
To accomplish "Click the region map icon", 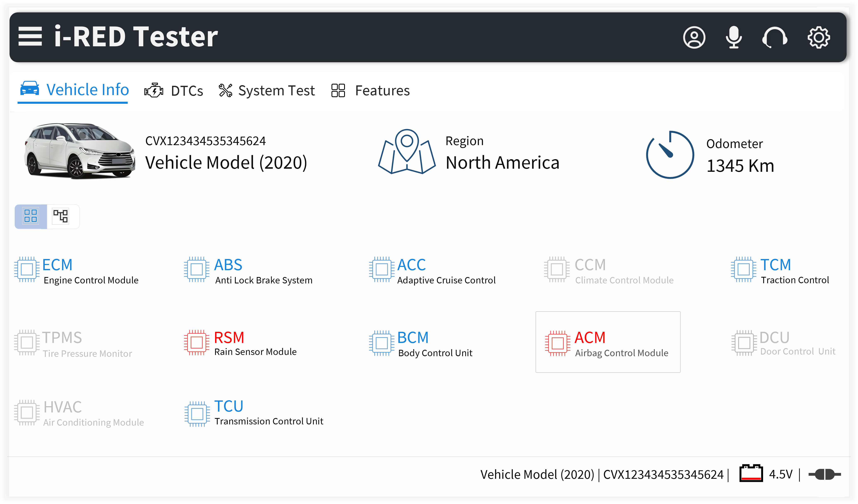I will click(x=407, y=152).
